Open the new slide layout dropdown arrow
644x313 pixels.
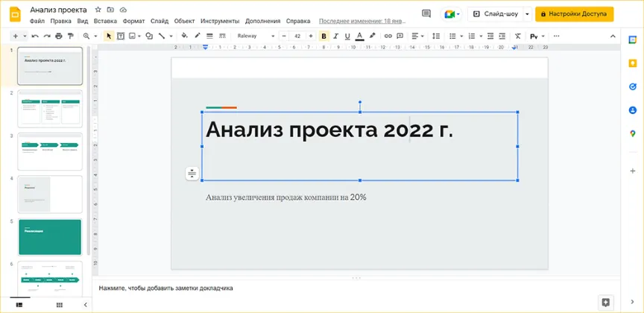[25, 37]
